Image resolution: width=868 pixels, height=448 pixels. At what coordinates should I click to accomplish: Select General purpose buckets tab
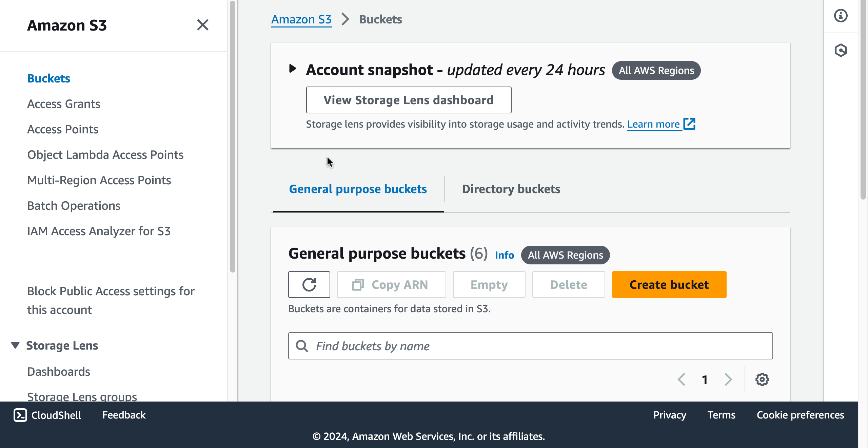pyautogui.click(x=358, y=189)
